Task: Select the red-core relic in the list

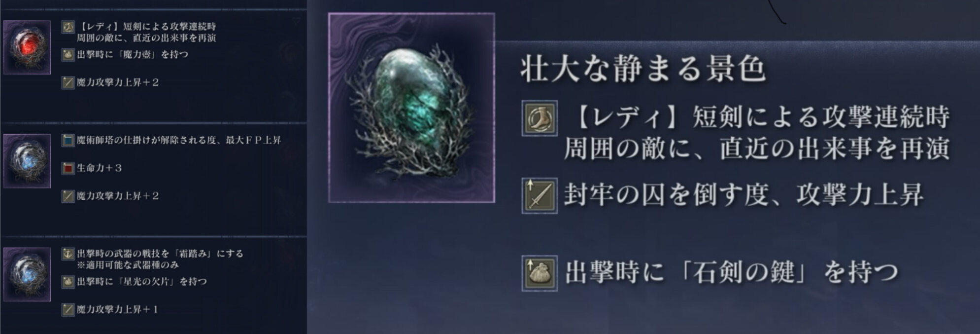Action: coord(27,47)
